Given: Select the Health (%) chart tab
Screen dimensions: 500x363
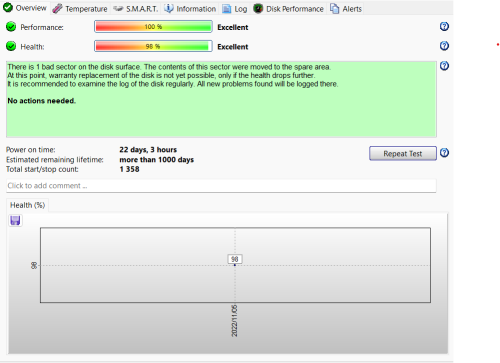Looking at the screenshot, I should click(27, 205).
